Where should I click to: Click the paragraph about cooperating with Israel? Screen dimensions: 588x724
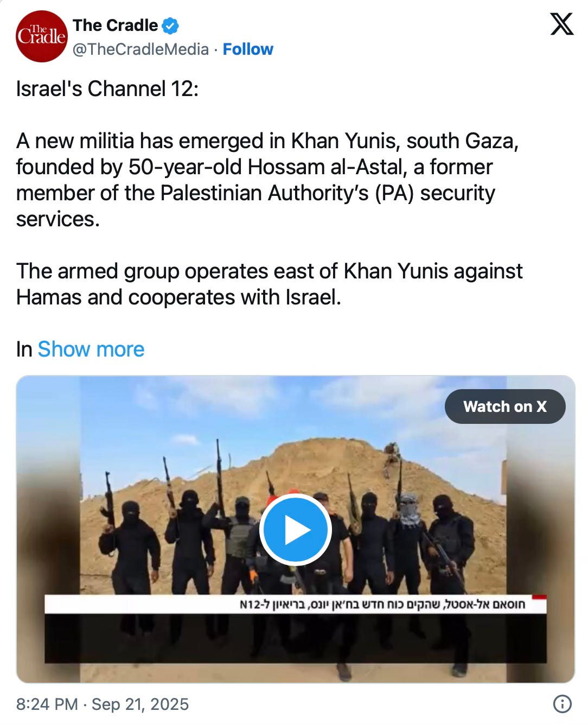tap(270, 284)
